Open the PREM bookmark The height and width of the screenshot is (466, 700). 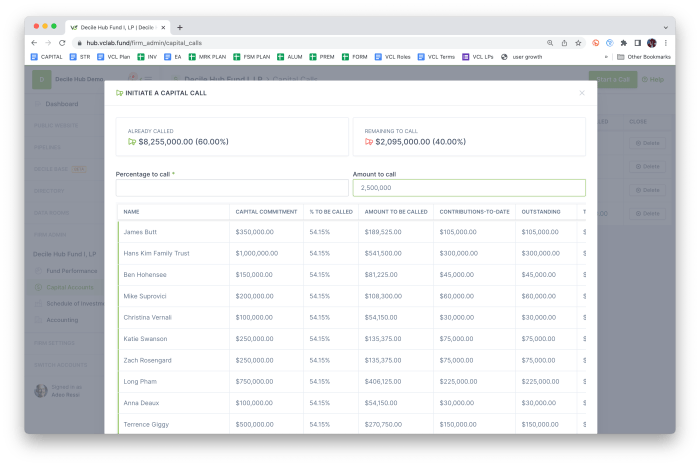point(322,57)
